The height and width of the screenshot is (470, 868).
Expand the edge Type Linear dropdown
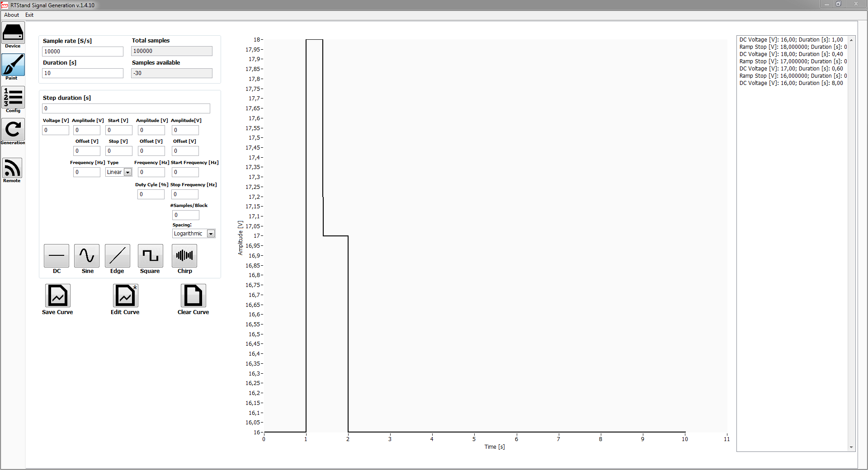(128, 172)
